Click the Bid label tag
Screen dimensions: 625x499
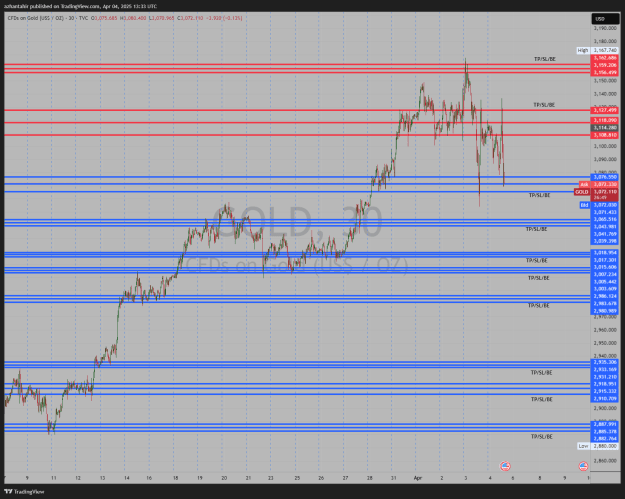click(584, 205)
